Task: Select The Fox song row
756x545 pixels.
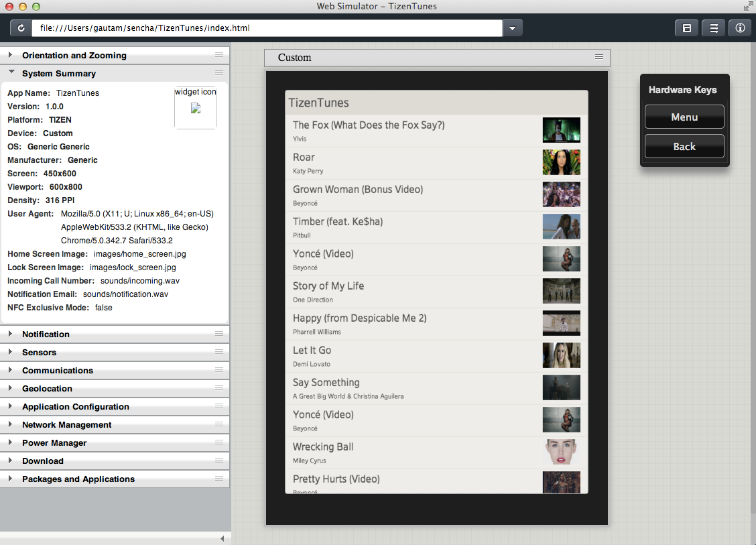Action: [x=436, y=131]
